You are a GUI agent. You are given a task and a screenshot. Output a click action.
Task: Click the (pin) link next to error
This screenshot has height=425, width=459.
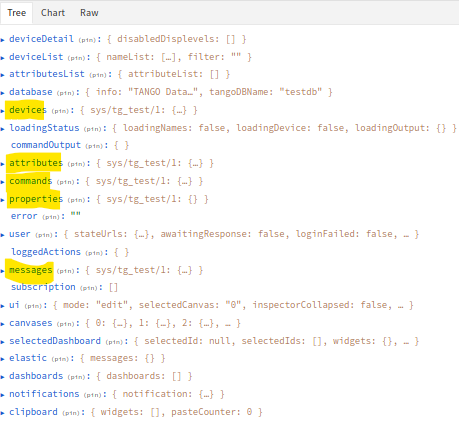51,217
